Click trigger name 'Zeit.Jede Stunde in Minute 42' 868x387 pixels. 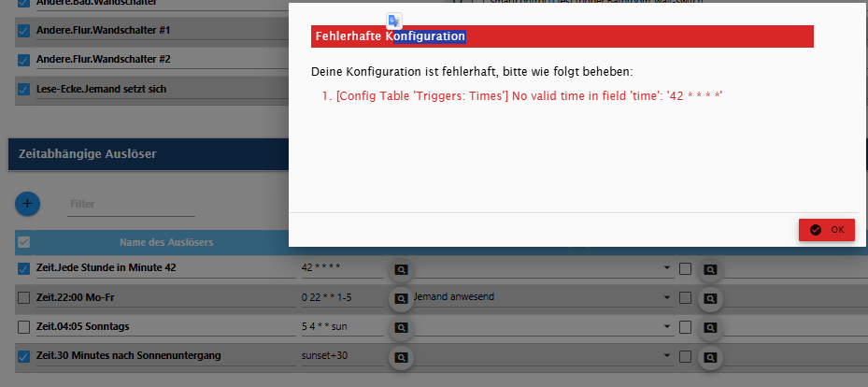pyautogui.click(x=107, y=268)
